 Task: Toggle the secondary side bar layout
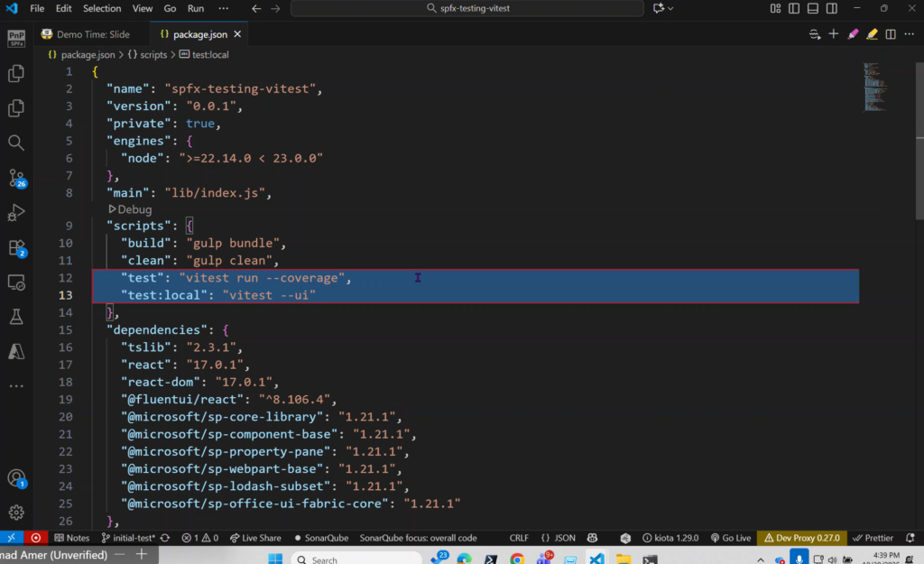[833, 8]
